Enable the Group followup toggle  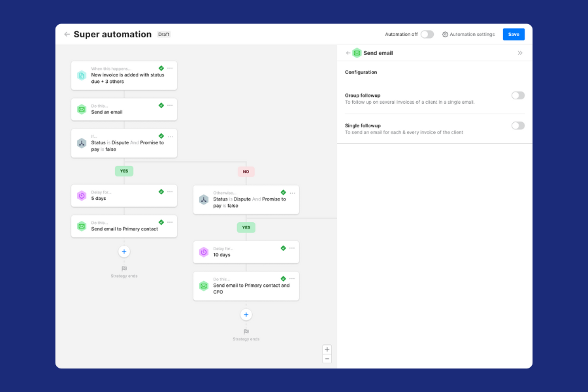(x=517, y=95)
